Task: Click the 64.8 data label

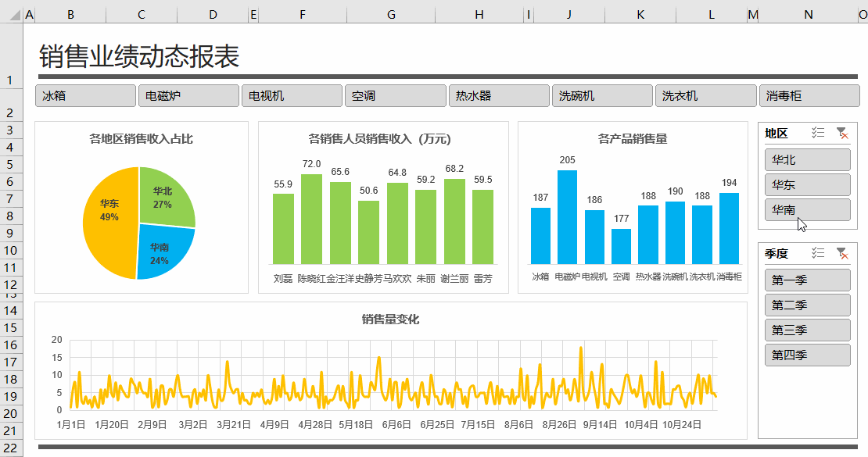Action: click(397, 173)
